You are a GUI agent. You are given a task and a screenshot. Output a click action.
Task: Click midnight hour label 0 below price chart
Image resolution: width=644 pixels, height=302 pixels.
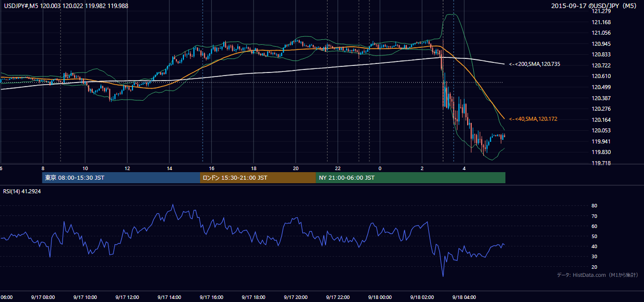point(380,168)
